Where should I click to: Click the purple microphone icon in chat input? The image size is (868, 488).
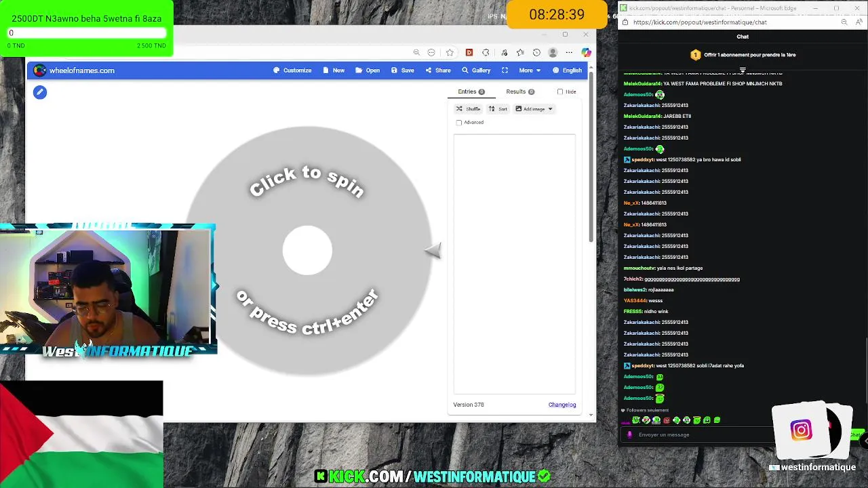coord(629,435)
